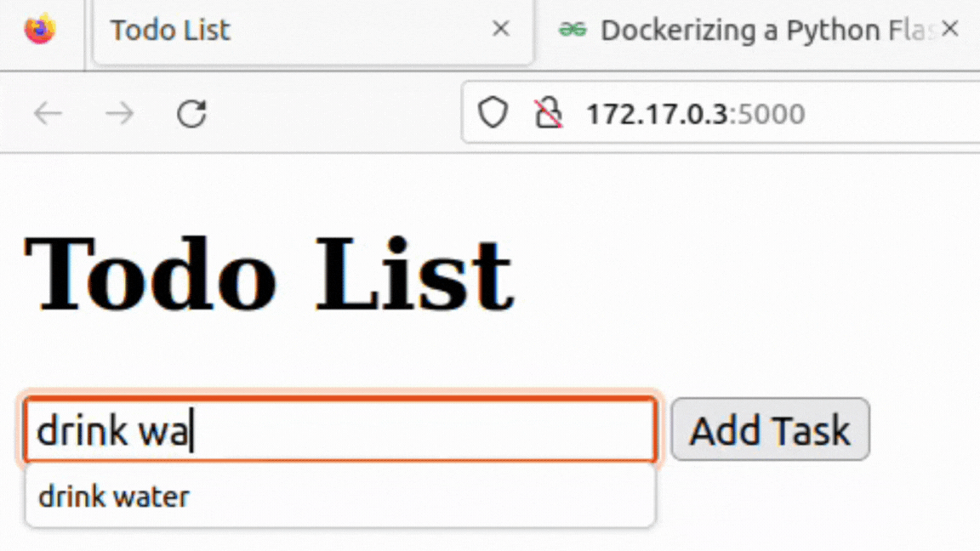
Task: Select the 'drink water' autocomplete suggestion
Action: pos(115,497)
